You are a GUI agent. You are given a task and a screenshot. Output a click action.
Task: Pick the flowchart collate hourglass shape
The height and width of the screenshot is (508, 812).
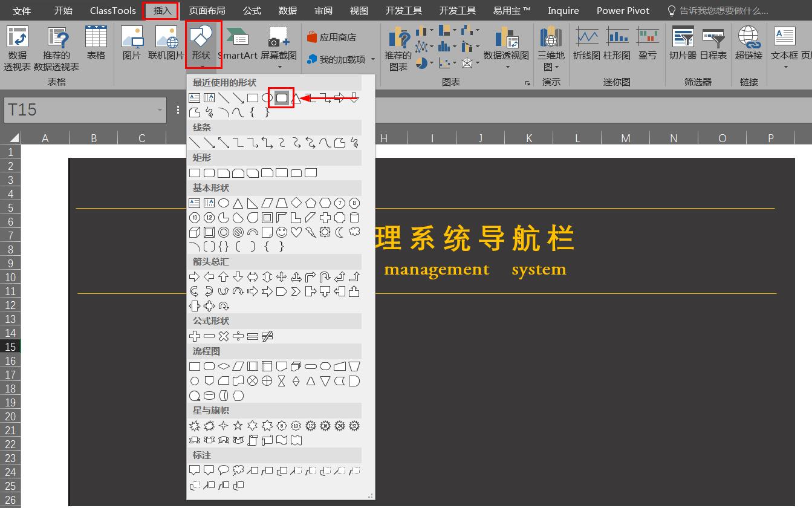tap(282, 381)
